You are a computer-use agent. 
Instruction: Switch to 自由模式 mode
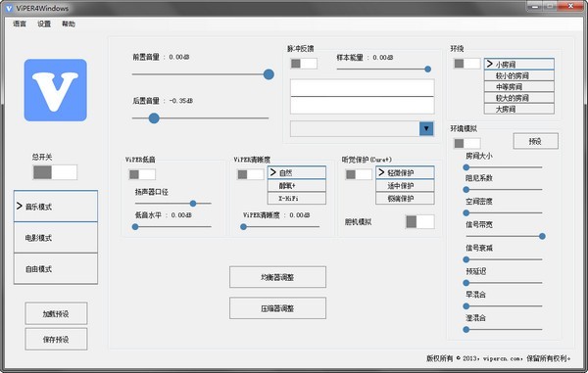(x=56, y=268)
